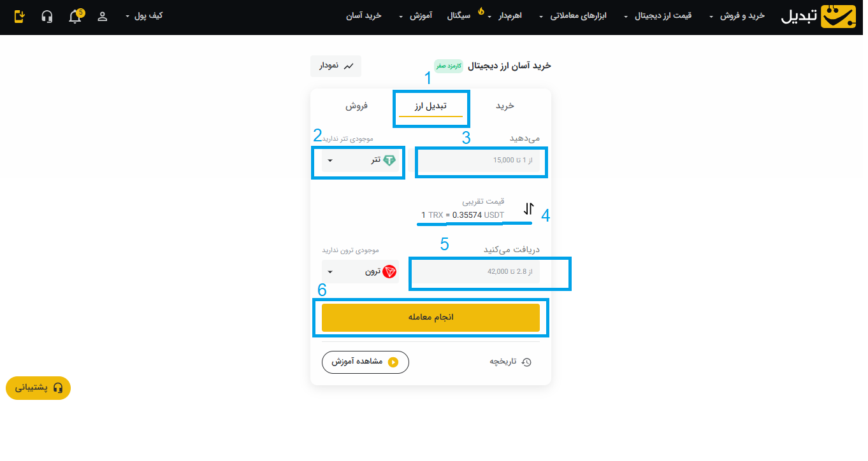
Task: Click the پشتیبانی button at bottom-left
Action: [38, 388]
